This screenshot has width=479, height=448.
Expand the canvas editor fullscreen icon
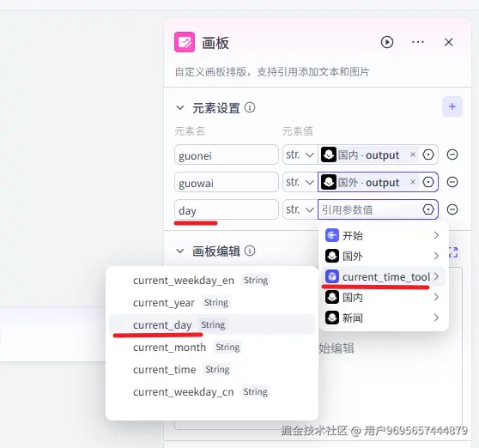click(x=453, y=252)
